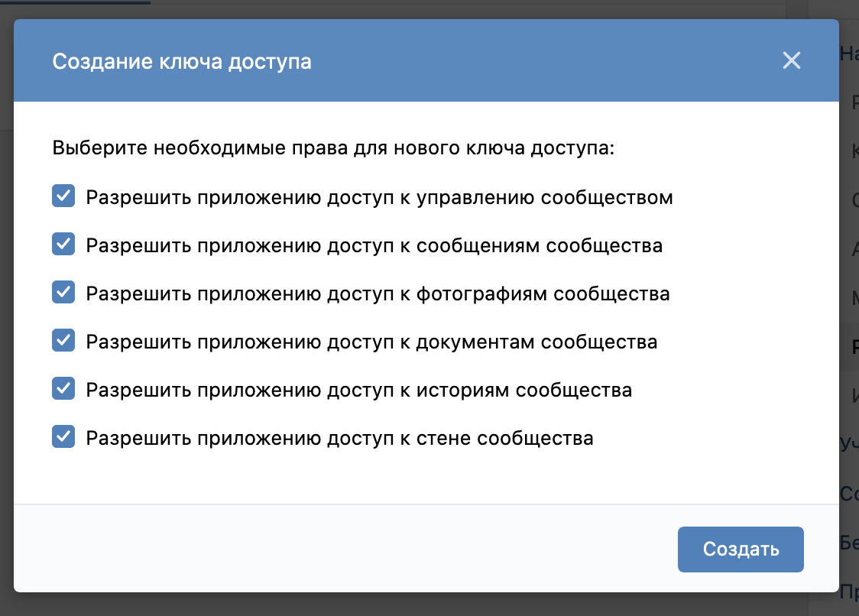Click the Создать button

pos(741,550)
